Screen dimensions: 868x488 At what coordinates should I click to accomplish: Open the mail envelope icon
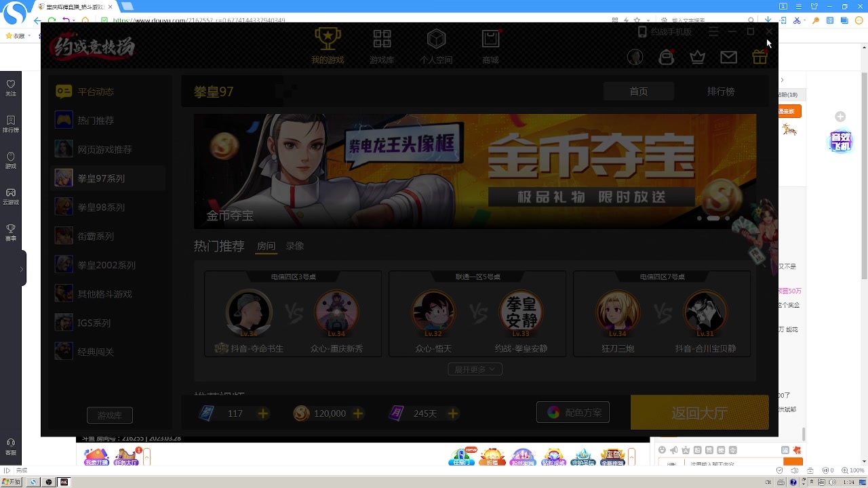pos(728,57)
